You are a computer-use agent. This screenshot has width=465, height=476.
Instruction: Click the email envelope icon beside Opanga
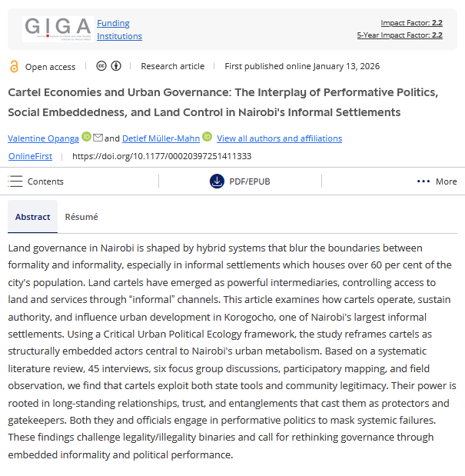coord(98,138)
